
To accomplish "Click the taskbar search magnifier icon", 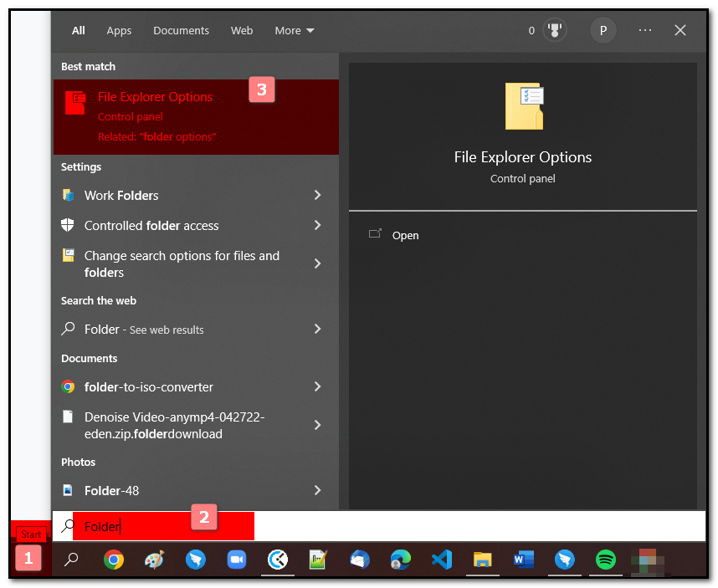I will pos(71,560).
